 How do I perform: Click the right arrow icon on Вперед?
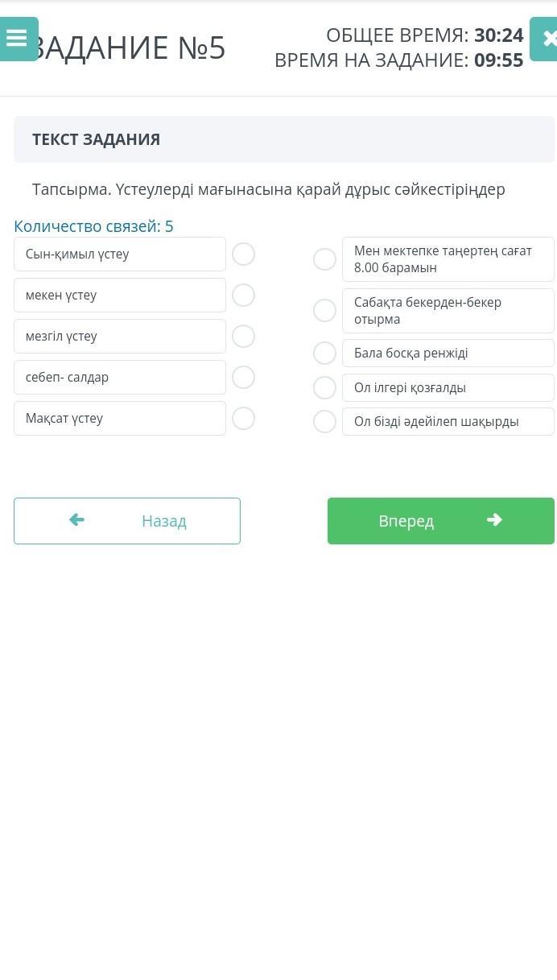[x=494, y=520]
